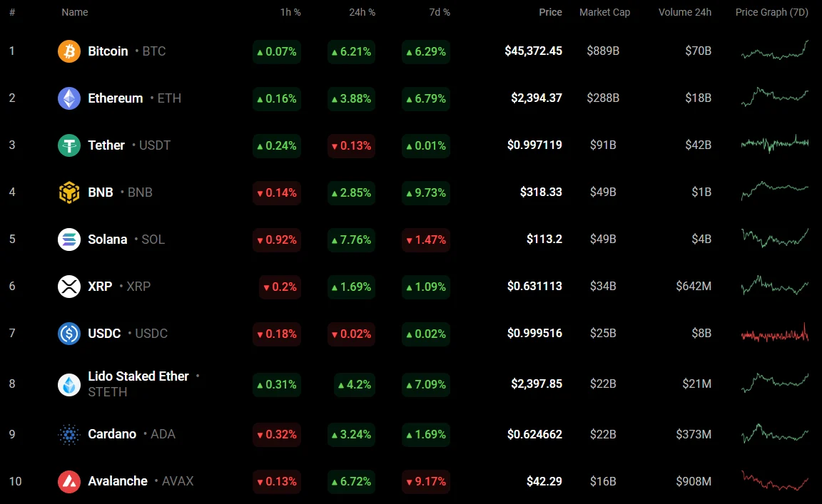This screenshot has width=822, height=504.
Task: Click the Tether logo icon
Action: (69, 145)
